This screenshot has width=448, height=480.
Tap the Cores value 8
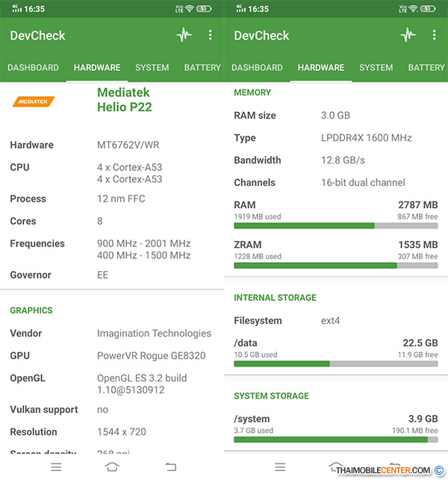click(x=100, y=221)
